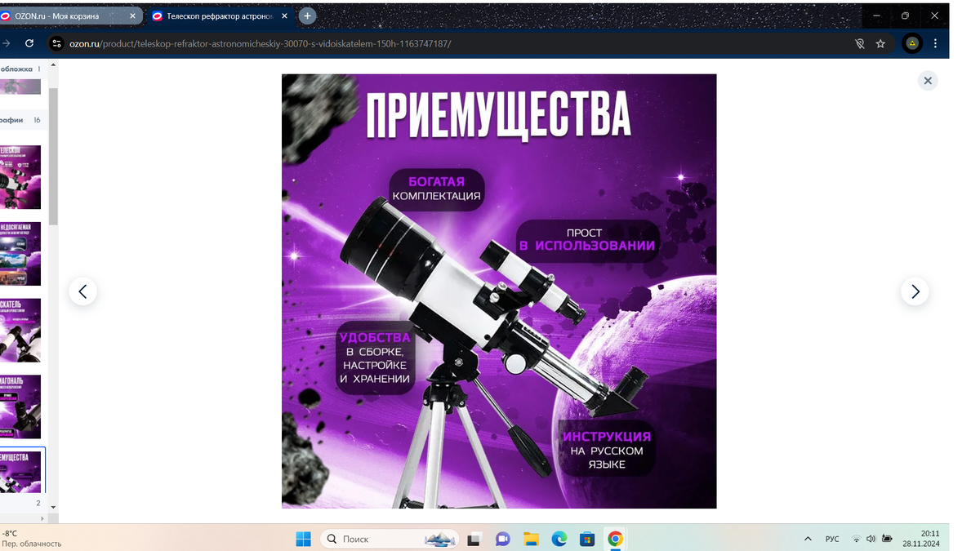This screenshot has height=551, width=980.
Task: Open a new browser tab
Action: tap(307, 16)
